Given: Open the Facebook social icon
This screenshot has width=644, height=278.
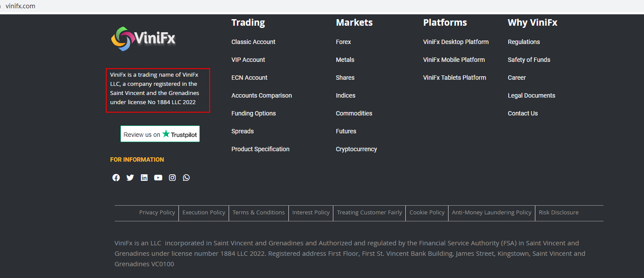Looking at the screenshot, I should pyautogui.click(x=116, y=178).
